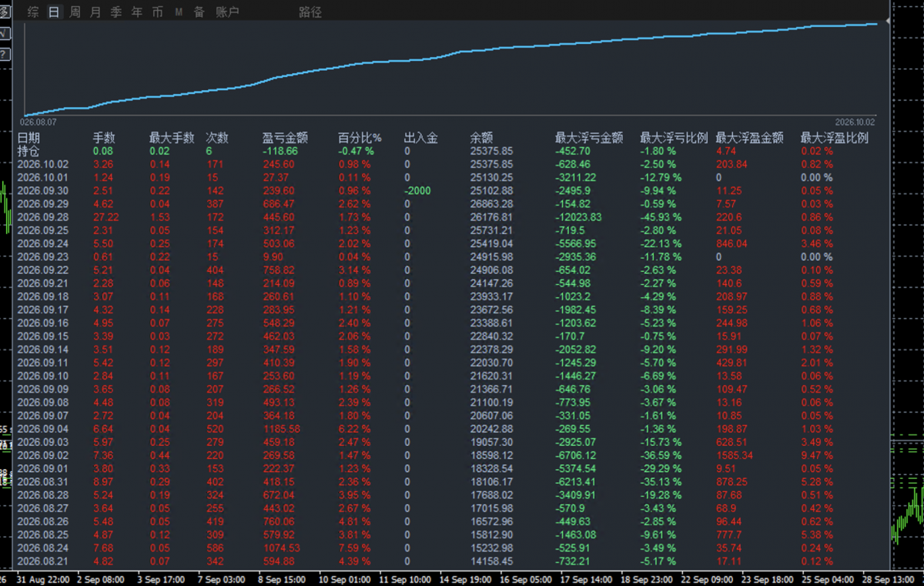Select the 2026.09.30 date row
This screenshot has width=924, height=586.
tap(43, 190)
